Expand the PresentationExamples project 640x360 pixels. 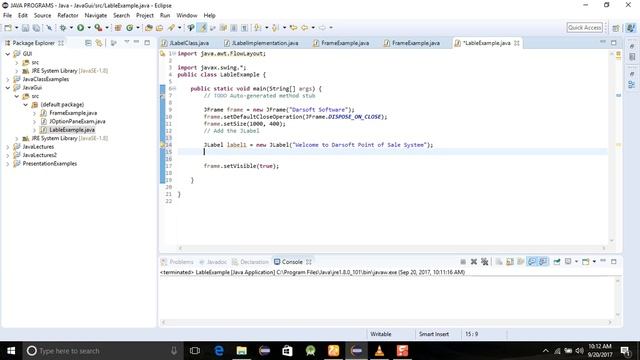pyautogui.click(x=8, y=164)
